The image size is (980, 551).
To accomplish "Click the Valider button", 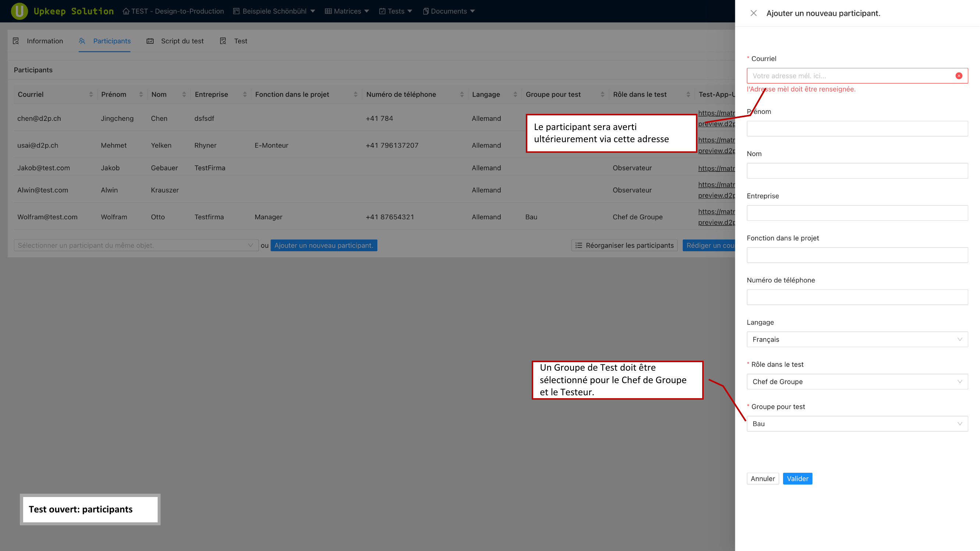I will tap(797, 478).
